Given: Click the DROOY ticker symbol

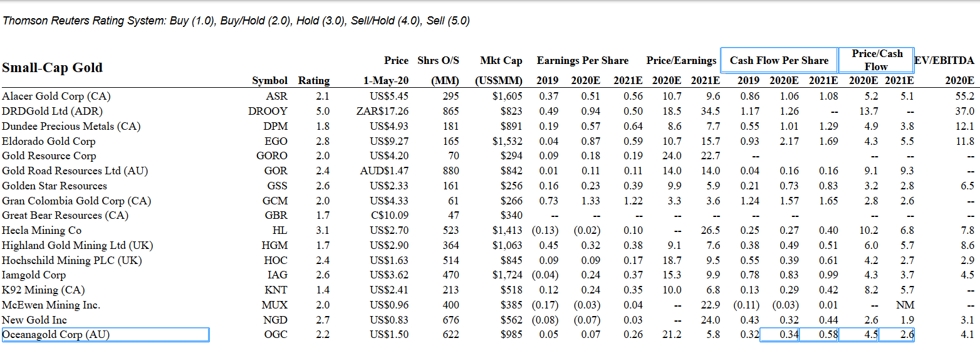Looking at the screenshot, I should [x=268, y=111].
